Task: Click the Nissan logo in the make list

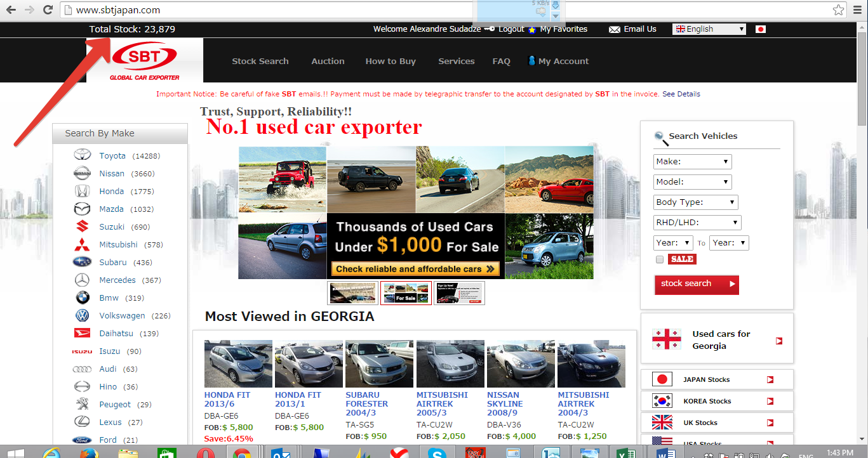Action: pos(83,173)
